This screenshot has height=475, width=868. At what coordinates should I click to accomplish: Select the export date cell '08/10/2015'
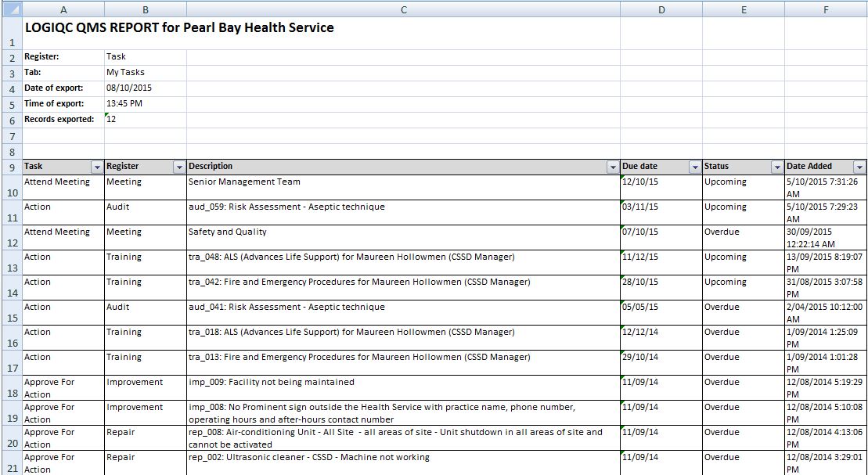pos(145,88)
